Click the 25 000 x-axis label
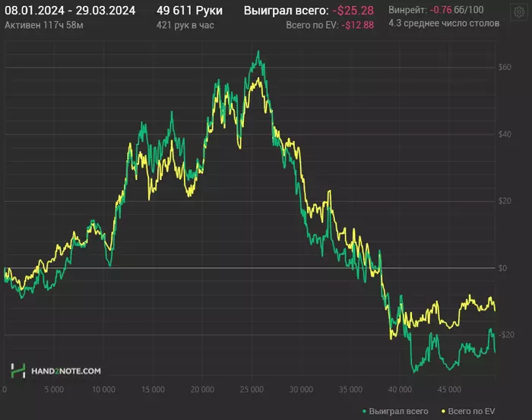Viewport: 532px width, 420px height. (x=252, y=390)
